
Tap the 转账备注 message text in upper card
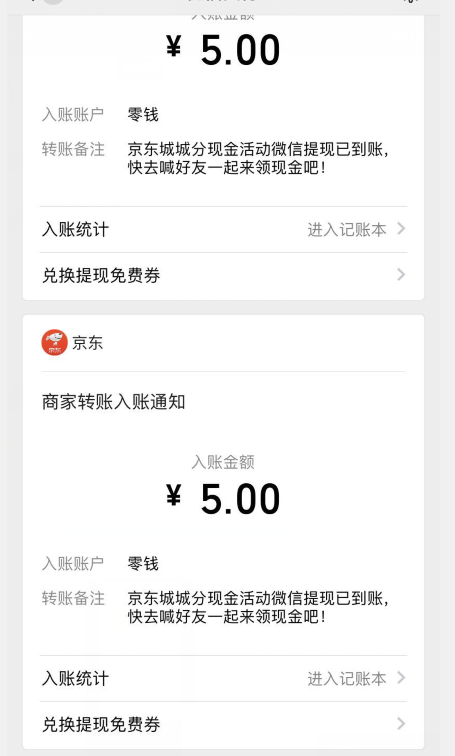click(258, 158)
